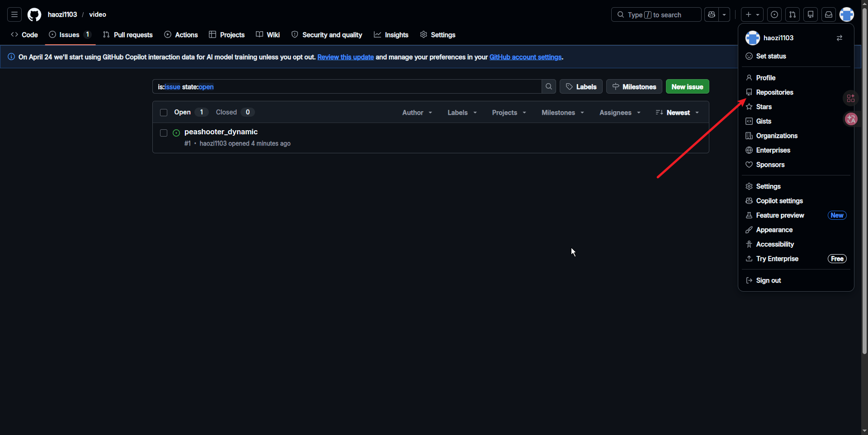Open the Actions tab
The width and height of the screenshot is (868, 435).
tap(181, 35)
